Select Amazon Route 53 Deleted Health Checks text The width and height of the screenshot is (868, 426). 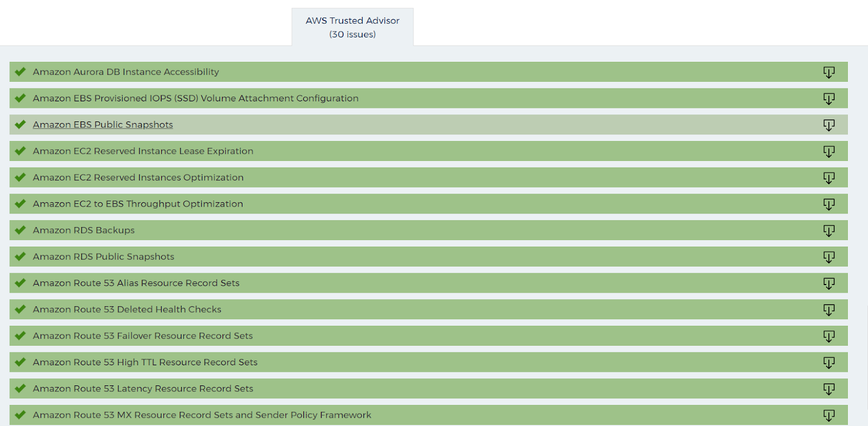[x=127, y=309]
